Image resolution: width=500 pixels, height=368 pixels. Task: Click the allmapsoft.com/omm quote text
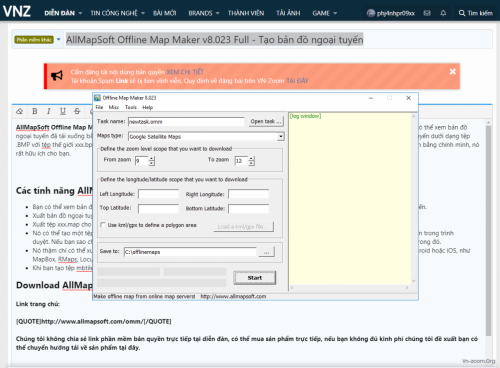pyautogui.click(x=94, y=321)
